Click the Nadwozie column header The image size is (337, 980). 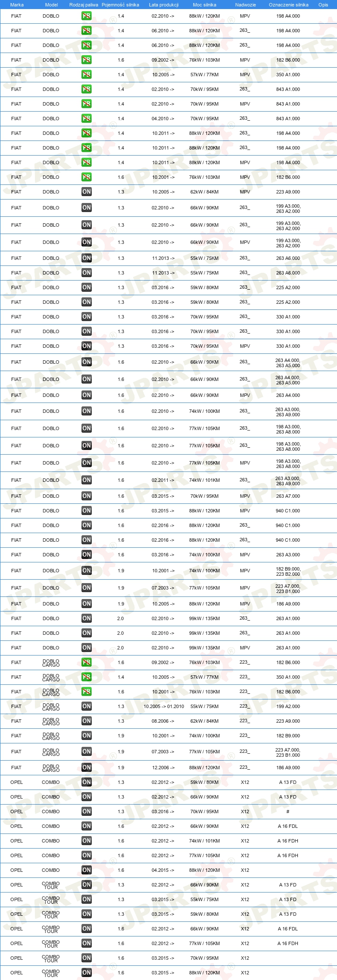click(246, 5)
